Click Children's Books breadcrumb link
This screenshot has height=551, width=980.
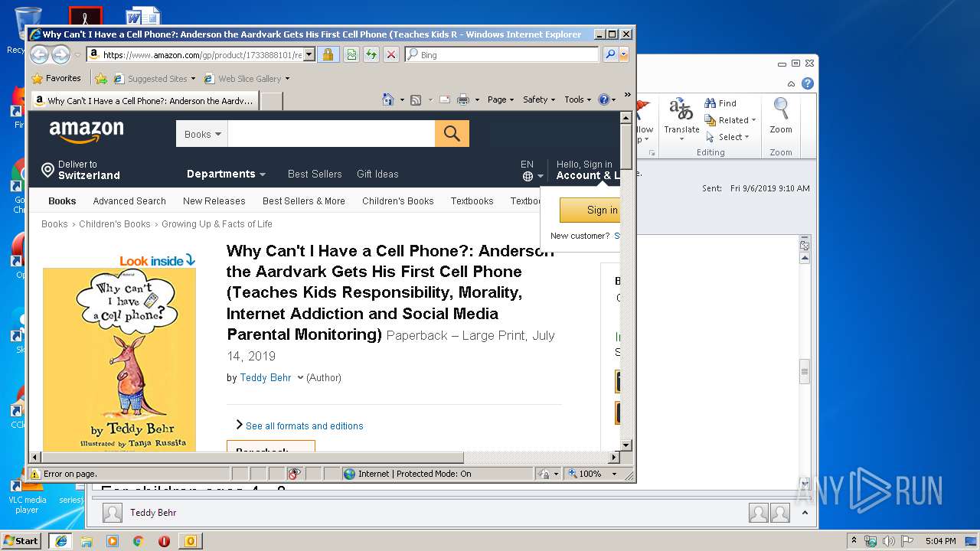[x=115, y=224]
